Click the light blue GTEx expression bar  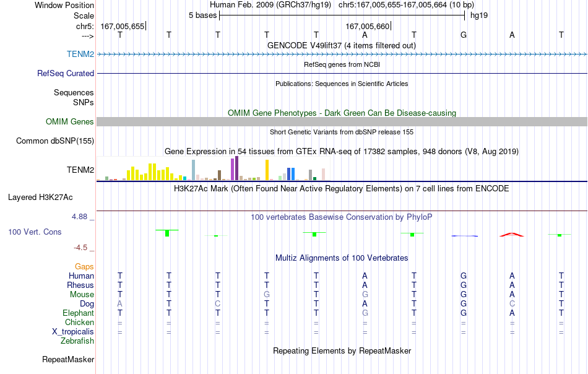click(x=193, y=170)
